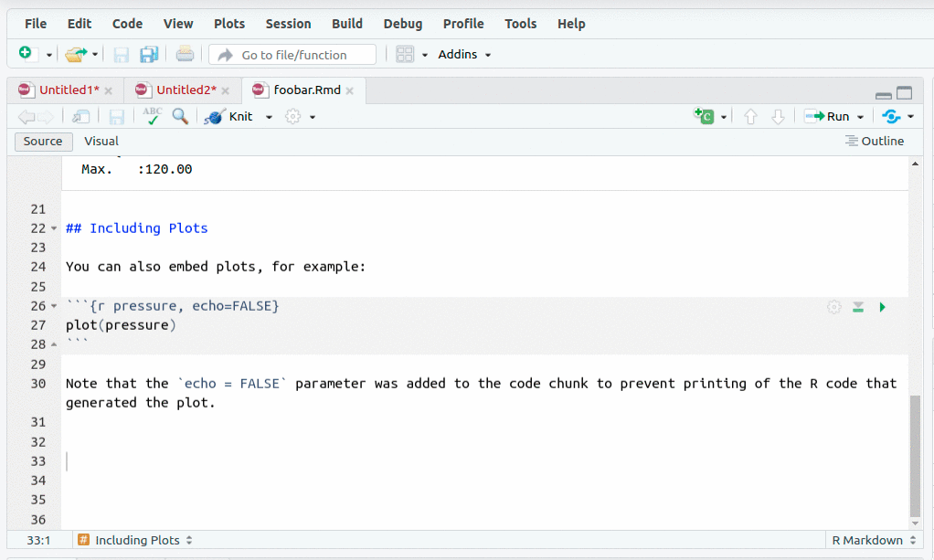Switch to Visual editor mode
The height and width of the screenshot is (560, 934).
pyautogui.click(x=101, y=142)
